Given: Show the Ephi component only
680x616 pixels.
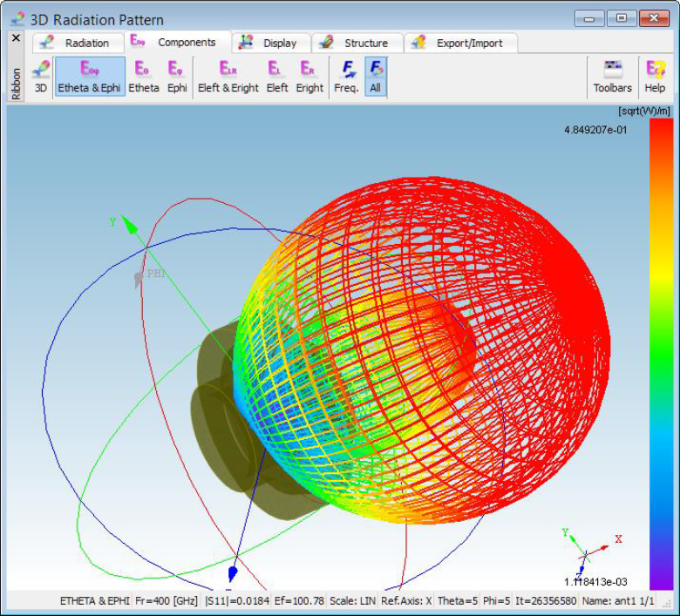Looking at the screenshot, I should click(x=177, y=76).
